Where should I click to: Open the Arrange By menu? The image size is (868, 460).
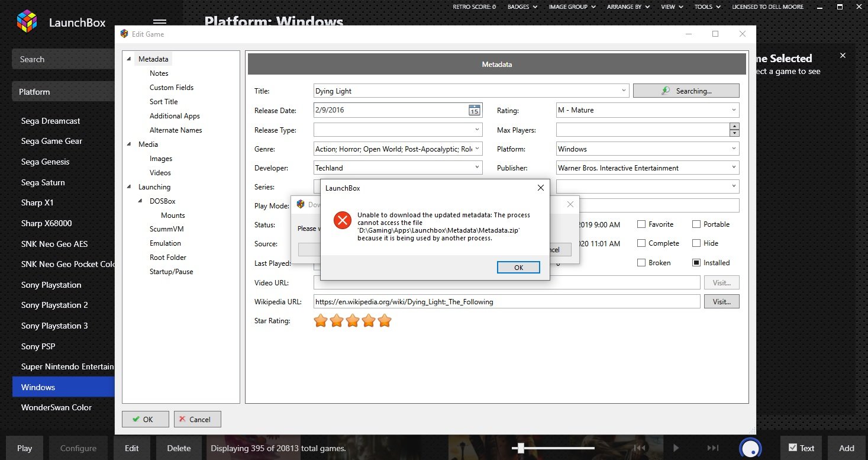[x=628, y=7]
